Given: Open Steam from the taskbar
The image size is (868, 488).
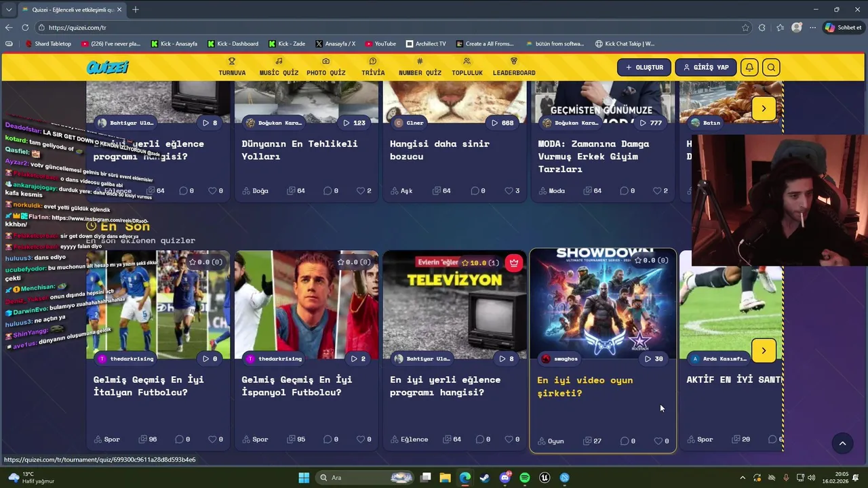Looking at the screenshot, I should click(485, 477).
